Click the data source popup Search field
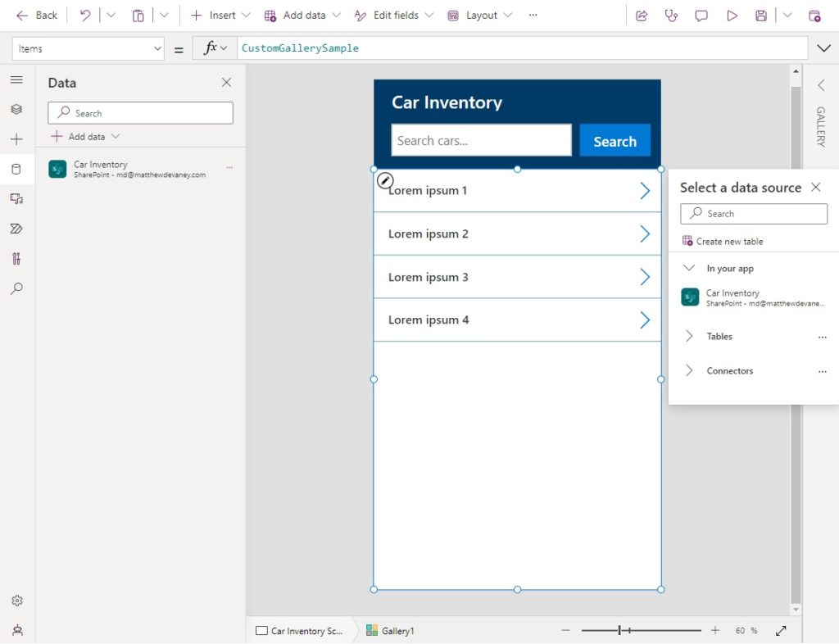Screen dimensions: 839x644 tap(754, 213)
